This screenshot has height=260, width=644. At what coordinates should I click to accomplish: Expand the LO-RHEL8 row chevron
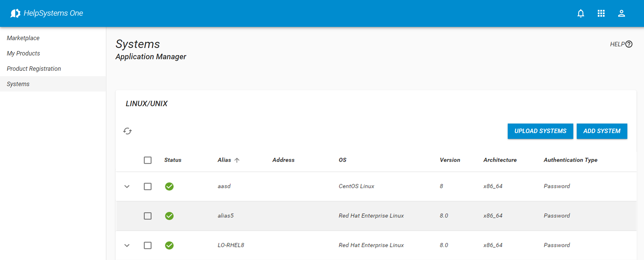(127, 245)
